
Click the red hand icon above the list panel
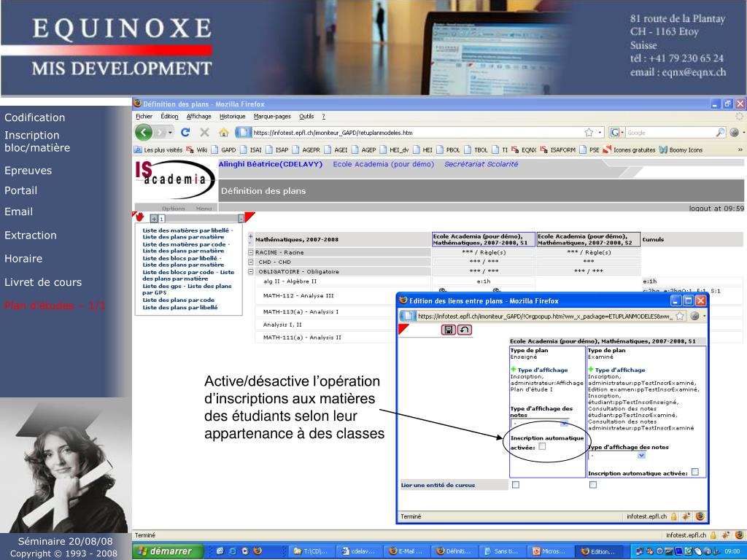tap(139, 217)
